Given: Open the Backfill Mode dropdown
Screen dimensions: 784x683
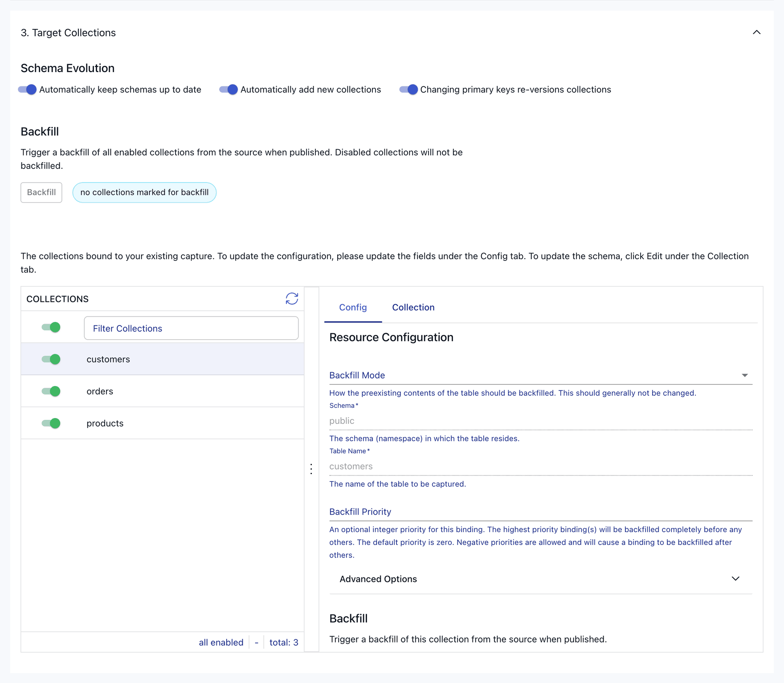Looking at the screenshot, I should click(541, 375).
